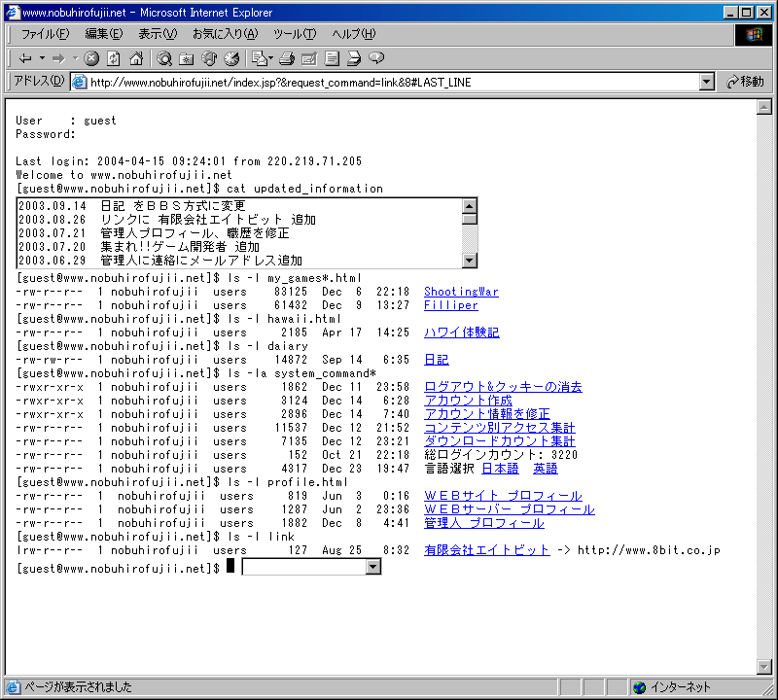The width and height of the screenshot is (778, 700).
Task: Open the Search pane icon
Action: click(164, 58)
